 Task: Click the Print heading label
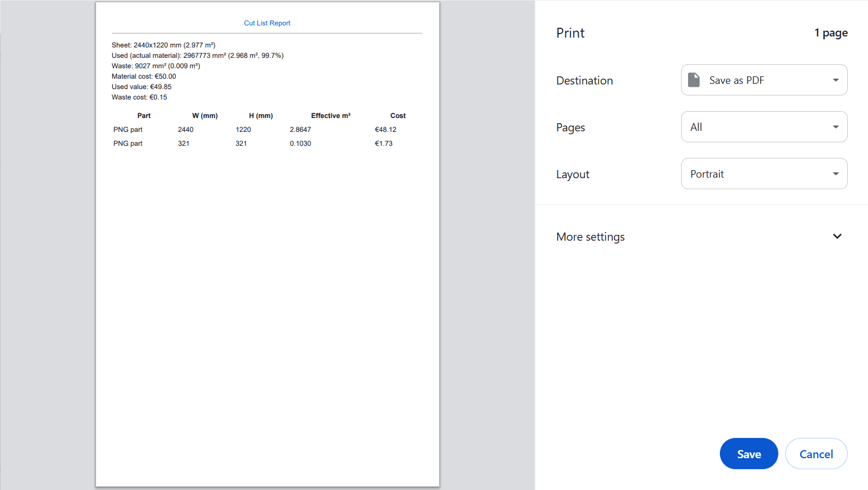[570, 33]
